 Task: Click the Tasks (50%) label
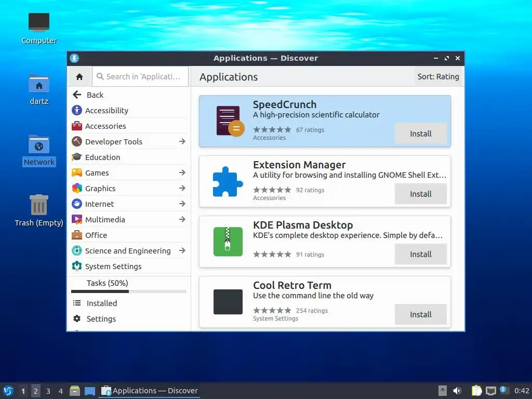[x=107, y=283]
